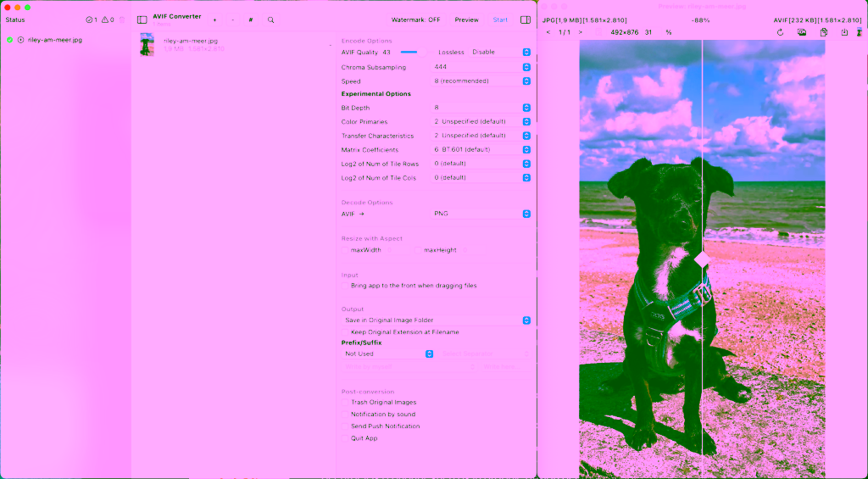This screenshot has width=868, height=479.
Task: Enable the maxWidth checkbox
Action: point(345,250)
